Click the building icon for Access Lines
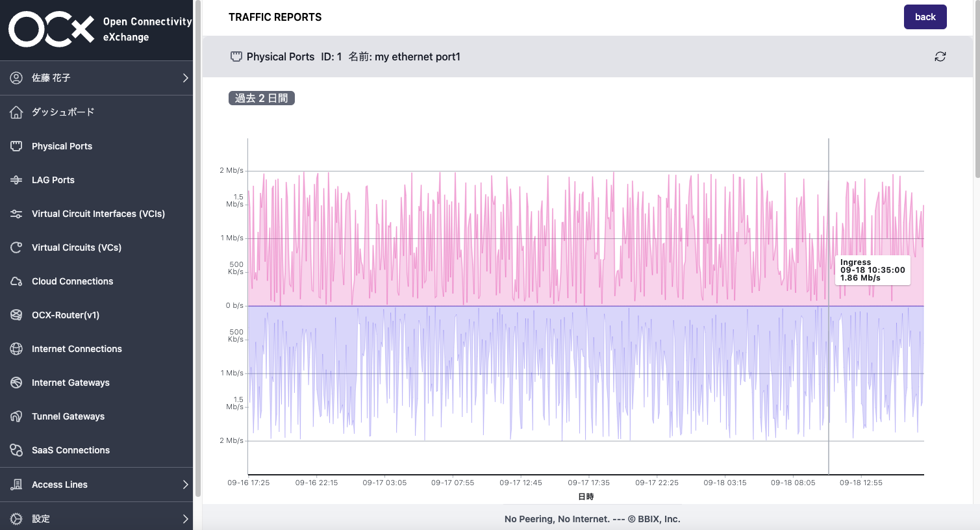980x530 pixels. [x=16, y=485]
